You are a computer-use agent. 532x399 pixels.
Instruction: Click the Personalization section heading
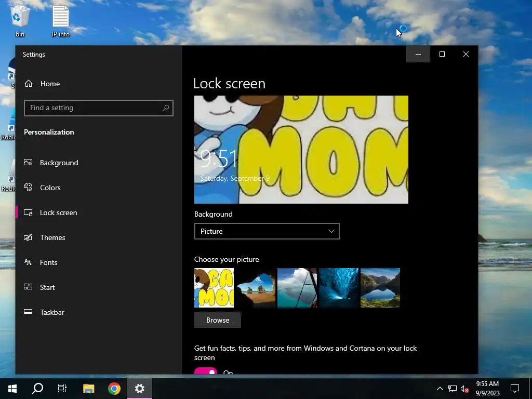(x=49, y=132)
